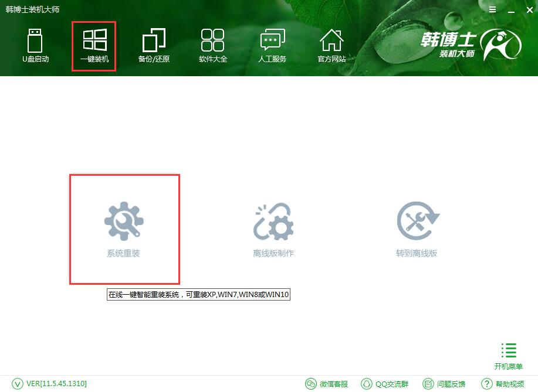Check version via VER[11.5.45.1310] label
This screenshot has width=538, height=392.
point(49,384)
